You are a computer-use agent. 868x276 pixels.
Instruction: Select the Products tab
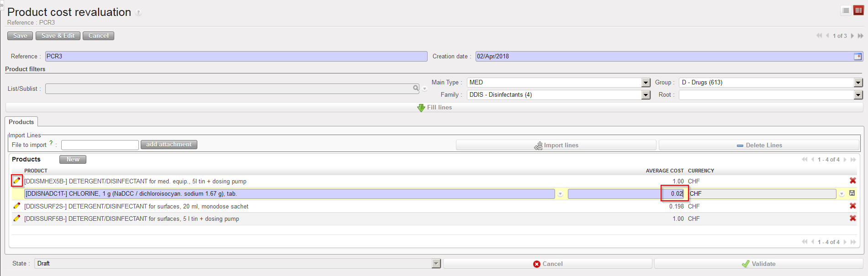coord(21,122)
